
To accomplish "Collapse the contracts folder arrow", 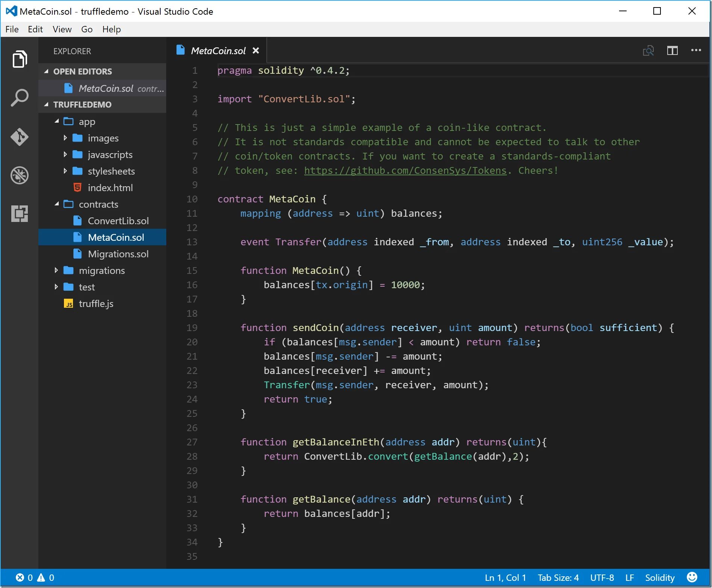I will click(x=57, y=204).
